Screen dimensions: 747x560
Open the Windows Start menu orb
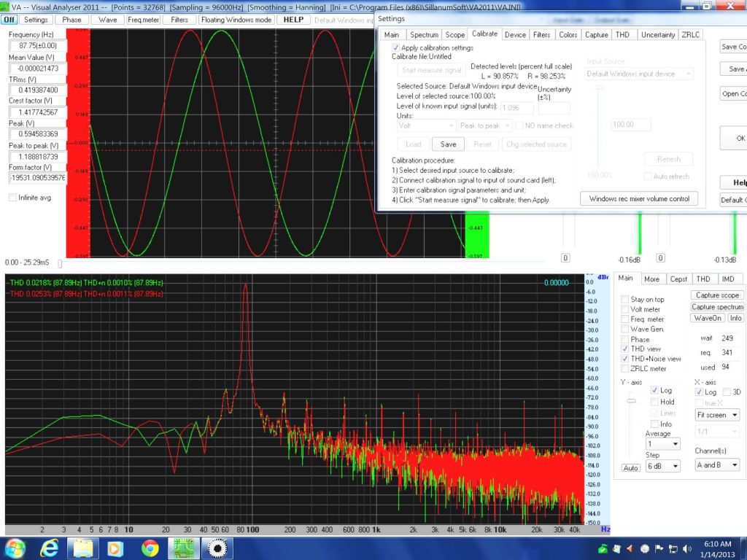(x=15, y=548)
